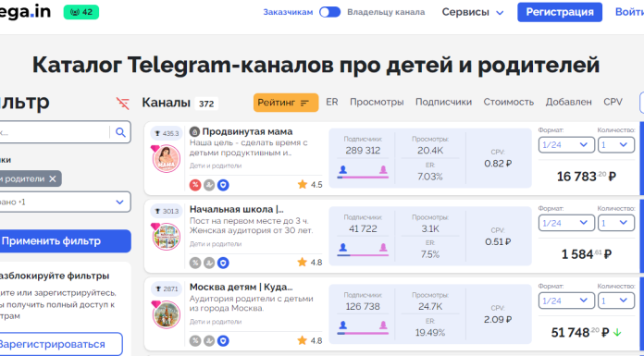Click star rating 4.8 of Начальная школа
The width and height of the screenshot is (644, 356).
click(x=310, y=262)
